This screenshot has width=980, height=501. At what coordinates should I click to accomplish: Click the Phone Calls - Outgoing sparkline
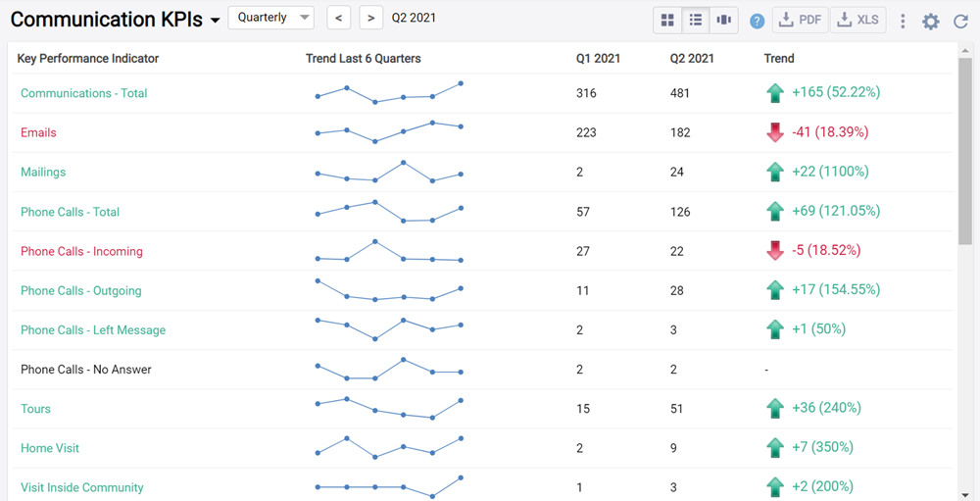point(389,290)
